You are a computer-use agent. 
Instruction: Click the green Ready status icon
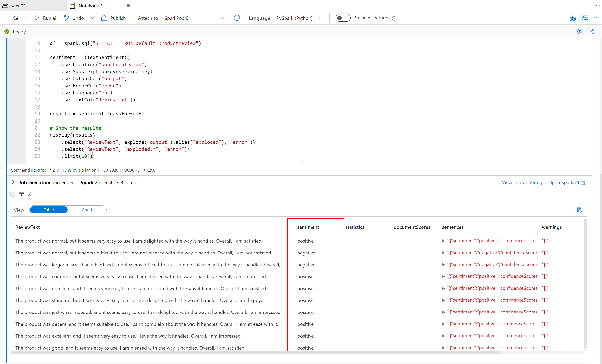[x=7, y=31]
